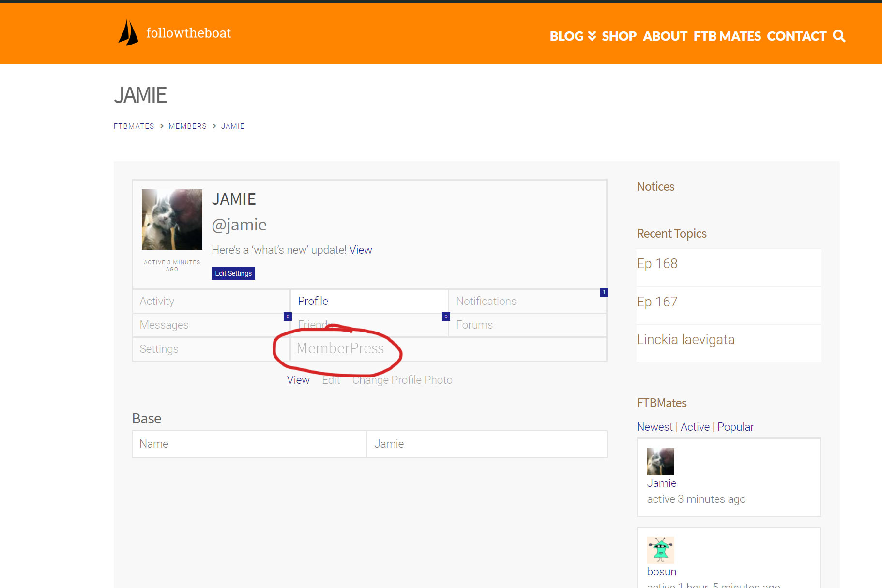Open the Settings tab
The width and height of the screenshot is (882, 588).
click(211, 349)
